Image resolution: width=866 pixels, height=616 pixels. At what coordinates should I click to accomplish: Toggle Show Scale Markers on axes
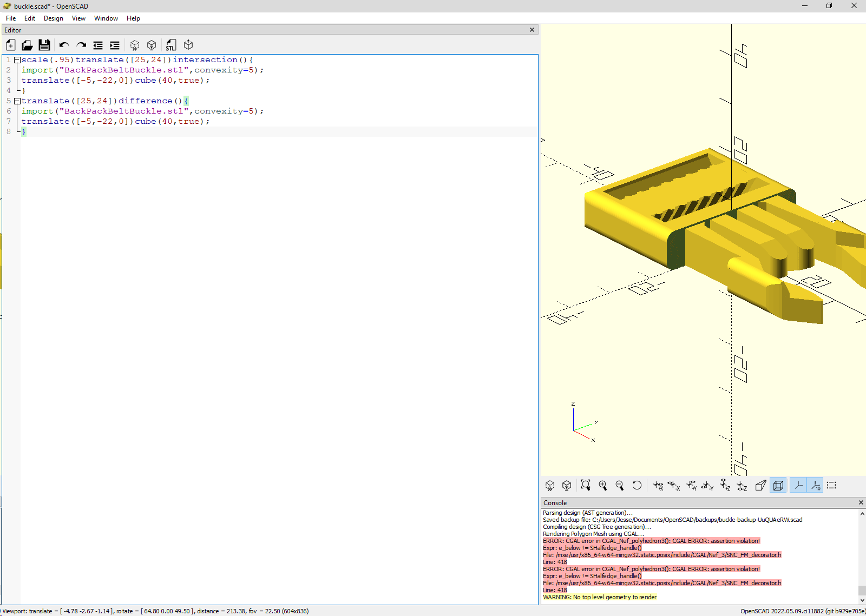click(x=815, y=485)
